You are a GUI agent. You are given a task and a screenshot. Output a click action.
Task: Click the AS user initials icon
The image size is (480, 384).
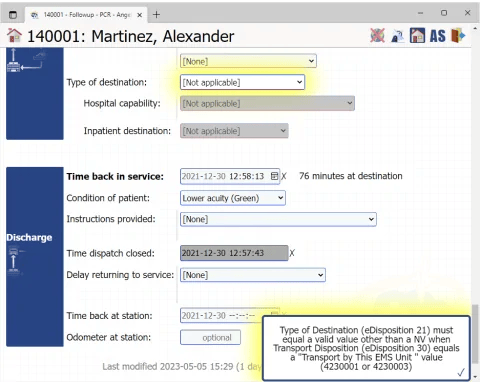[438, 36]
